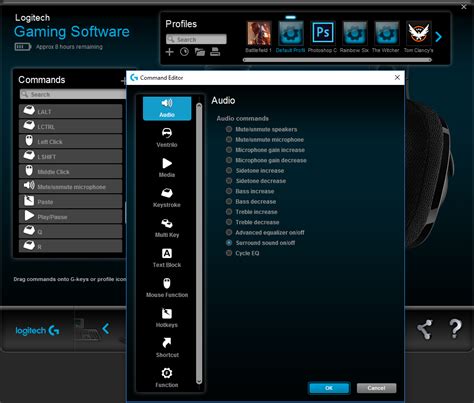This screenshot has width=474, height=403.
Task: Click the scan for games clock icon
Action: 184,52
